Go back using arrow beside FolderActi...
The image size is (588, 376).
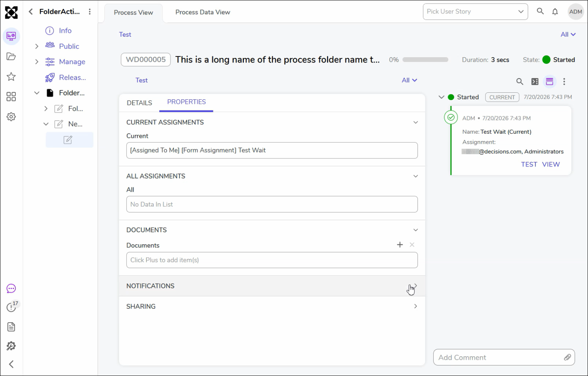[31, 12]
